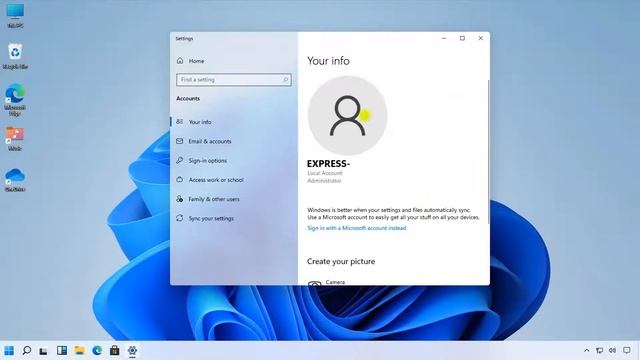Click the EXPRESS- account name
The image size is (640, 360).
[328, 164]
